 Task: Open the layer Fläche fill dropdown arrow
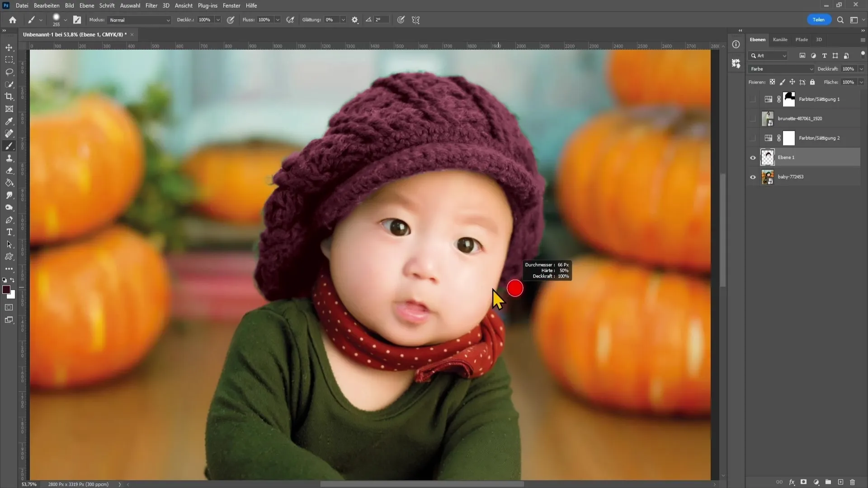click(861, 82)
